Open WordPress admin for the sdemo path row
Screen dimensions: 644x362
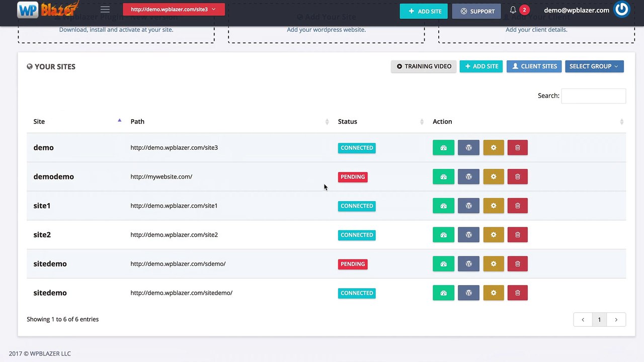468,264
